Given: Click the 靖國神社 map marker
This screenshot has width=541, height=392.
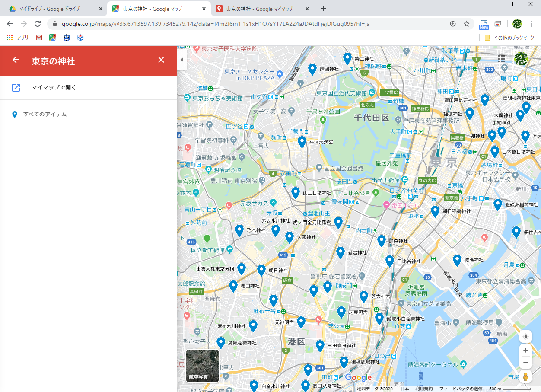Looking at the screenshot, I should 312,68.
